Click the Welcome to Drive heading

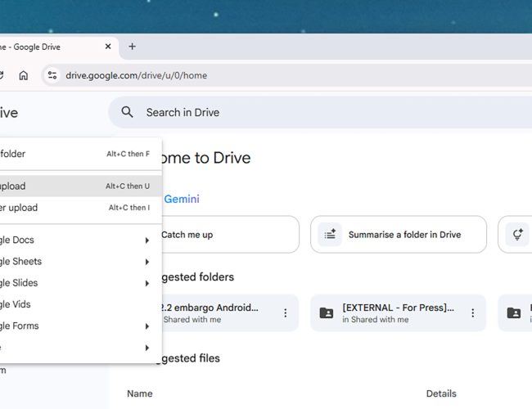click(206, 158)
